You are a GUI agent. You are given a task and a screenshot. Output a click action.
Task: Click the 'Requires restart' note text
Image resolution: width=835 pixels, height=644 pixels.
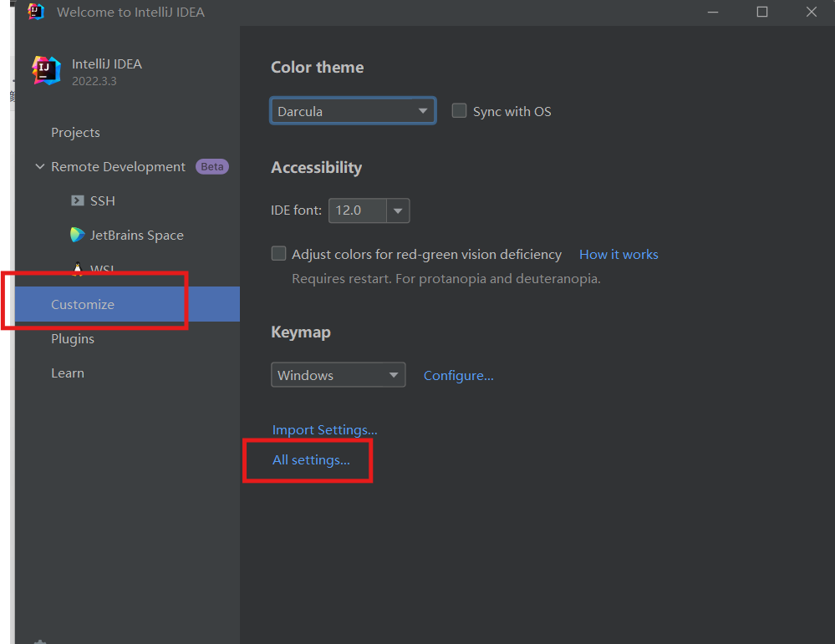coord(446,279)
